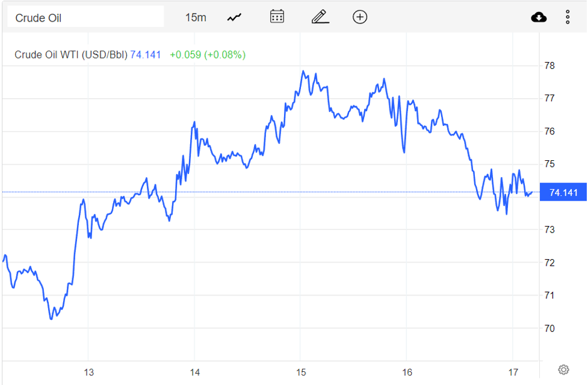Click the green +0.059 (+0.08%) change text

pos(208,55)
